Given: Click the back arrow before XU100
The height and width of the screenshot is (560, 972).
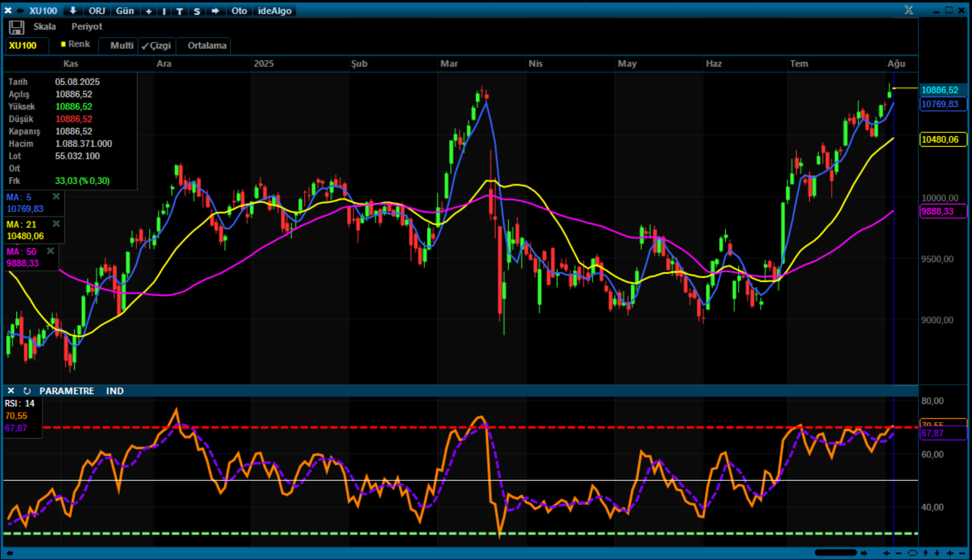Looking at the screenshot, I should coord(20,10).
